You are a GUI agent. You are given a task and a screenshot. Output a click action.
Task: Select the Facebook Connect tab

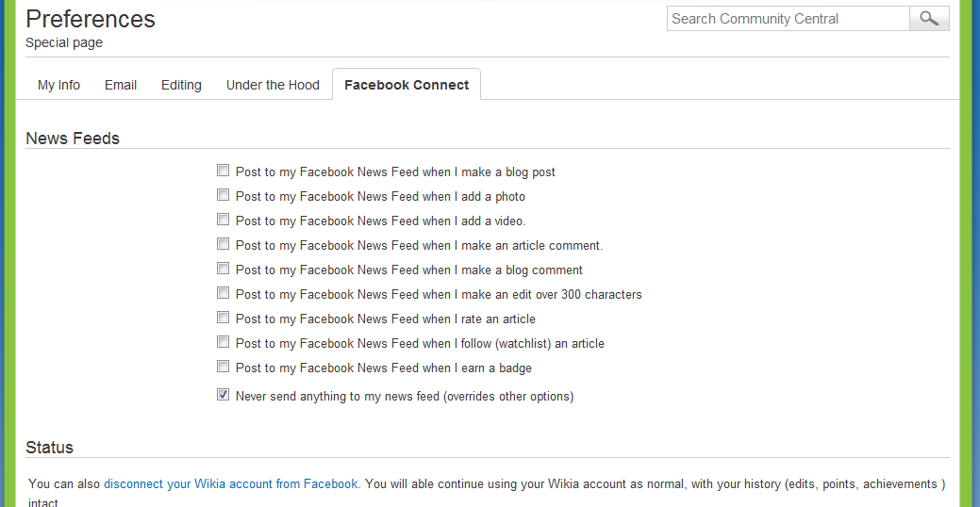(x=407, y=85)
